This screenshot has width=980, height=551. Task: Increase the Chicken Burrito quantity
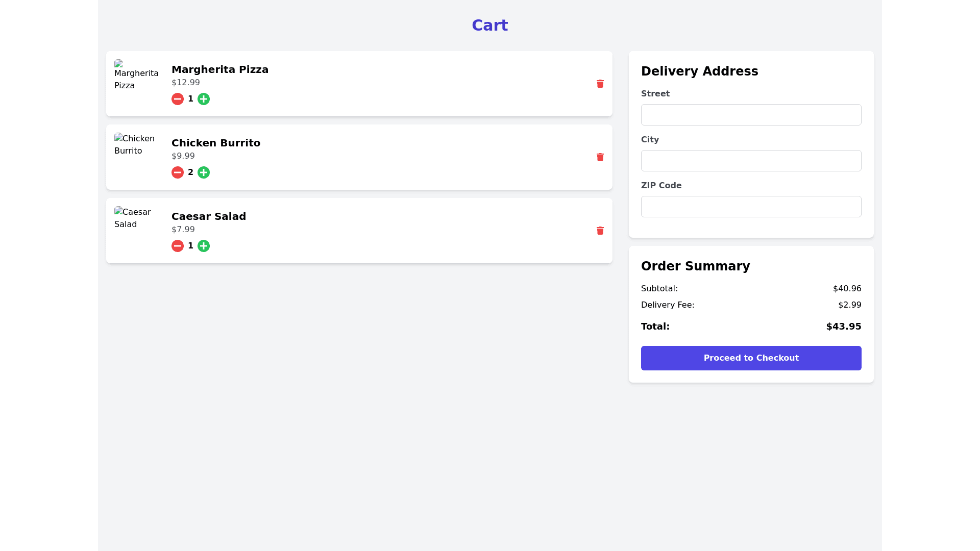[x=203, y=172]
